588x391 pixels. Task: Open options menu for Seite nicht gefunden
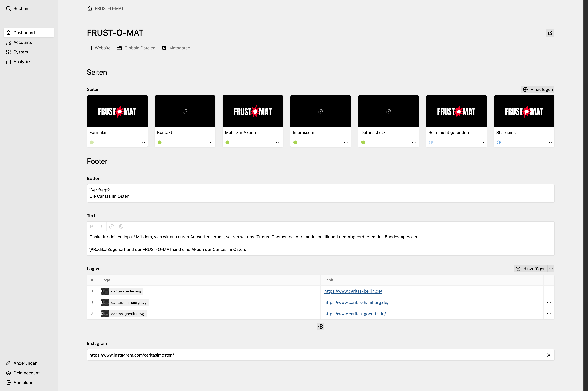pyautogui.click(x=482, y=142)
